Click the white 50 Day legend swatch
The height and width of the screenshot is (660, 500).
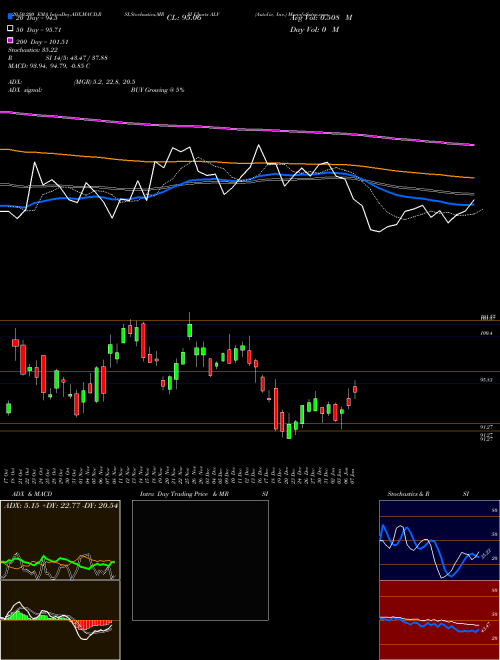pyautogui.click(x=10, y=29)
